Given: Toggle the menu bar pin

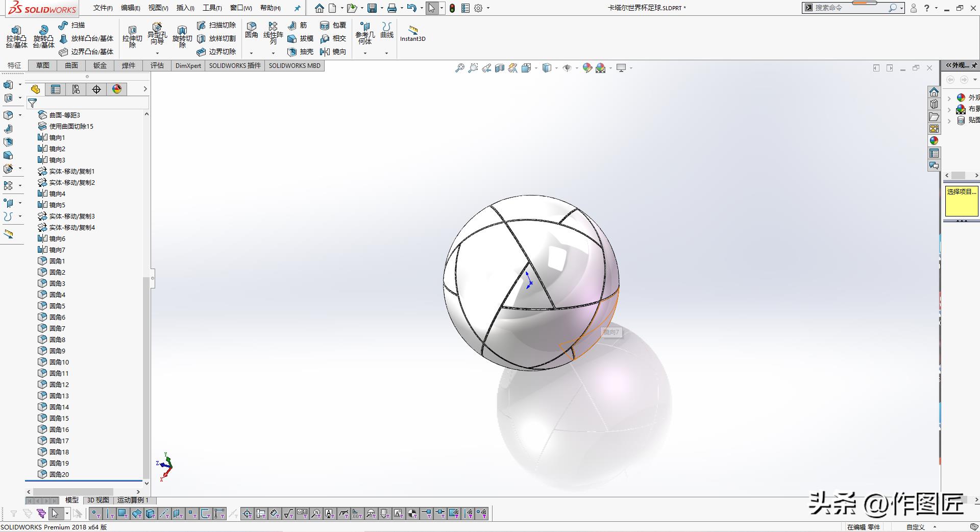Looking at the screenshot, I should click(297, 8).
